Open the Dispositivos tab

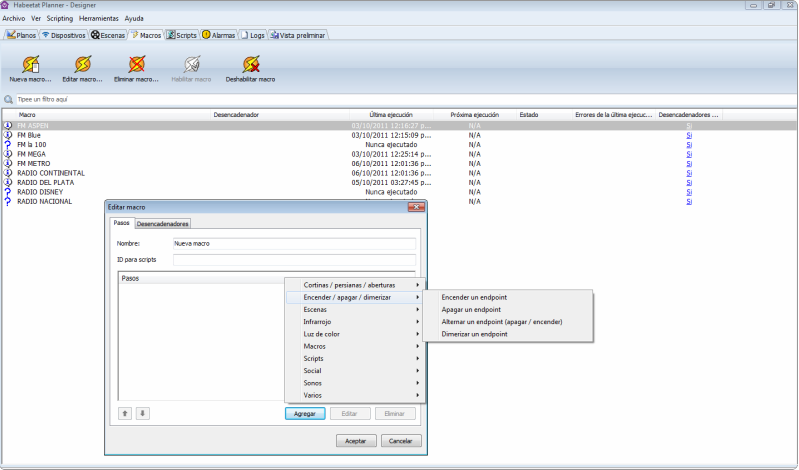point(64,35)
